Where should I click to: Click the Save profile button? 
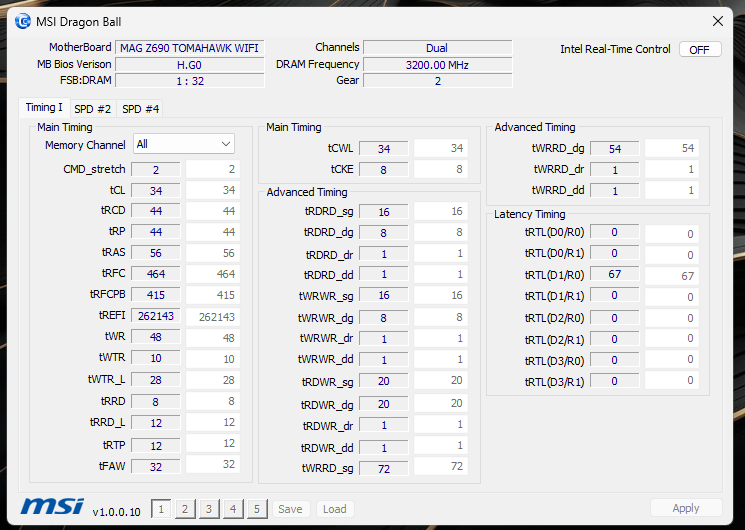point(290,509)
